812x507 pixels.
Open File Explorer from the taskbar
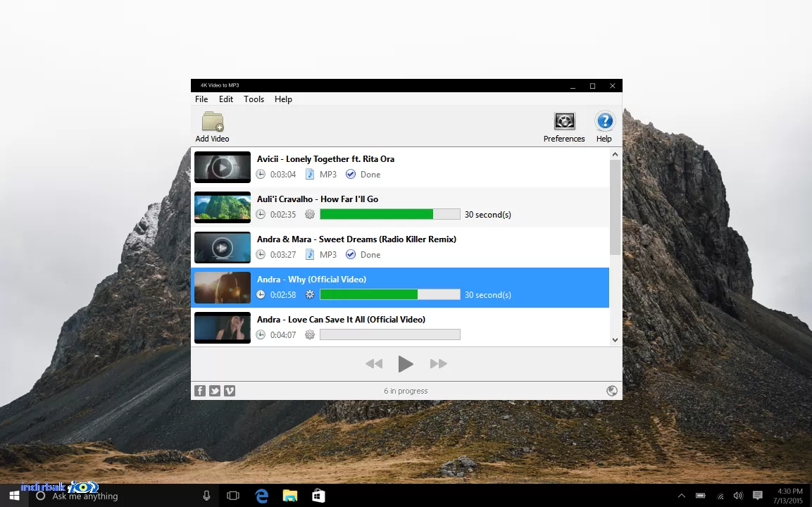(290, 496)
